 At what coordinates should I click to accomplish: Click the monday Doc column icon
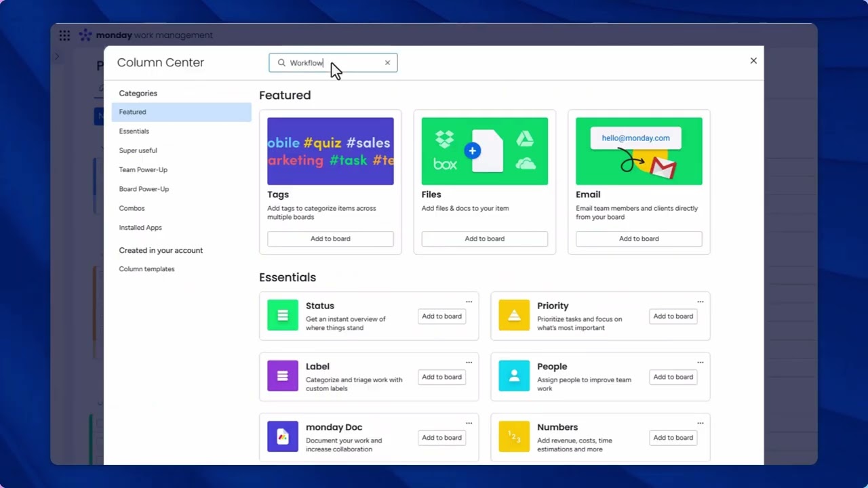(283, 436)
